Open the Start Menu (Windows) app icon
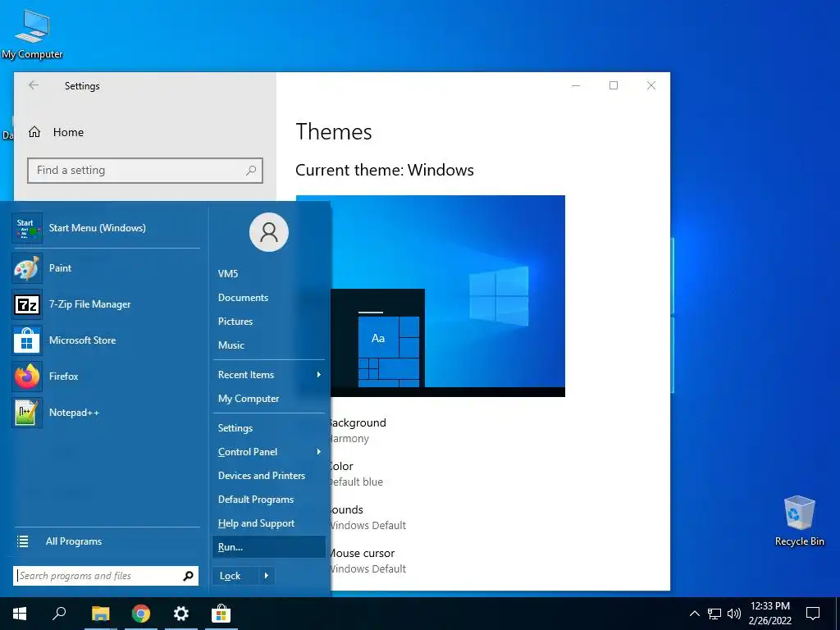The height and width of the screenshot is (630, 840). point(27,228)
